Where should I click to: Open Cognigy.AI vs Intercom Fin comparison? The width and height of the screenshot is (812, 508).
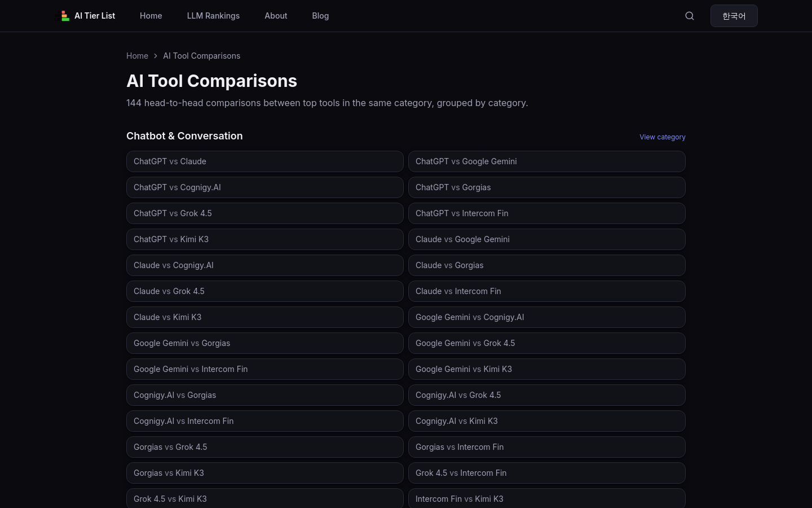click(x=265, y=421)
